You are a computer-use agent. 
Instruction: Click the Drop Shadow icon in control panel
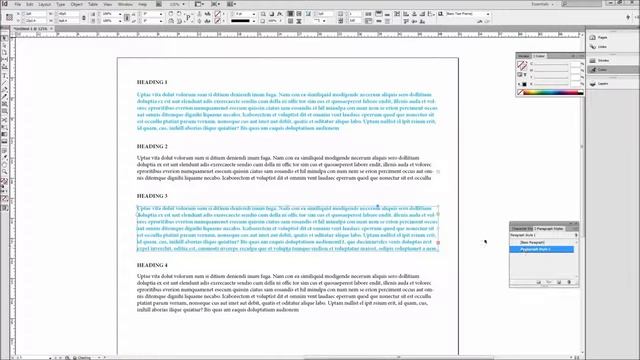[x=271, y=14]
